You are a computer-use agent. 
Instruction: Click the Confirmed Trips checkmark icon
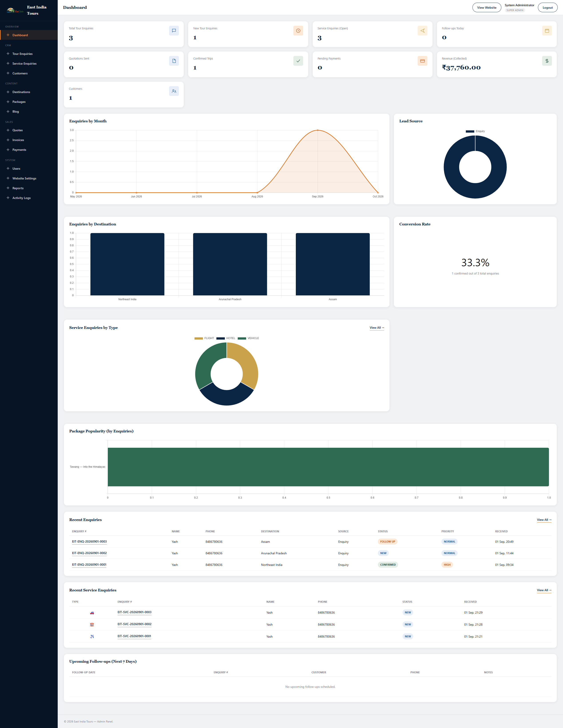pyautogui.click(x=298, y=61)
